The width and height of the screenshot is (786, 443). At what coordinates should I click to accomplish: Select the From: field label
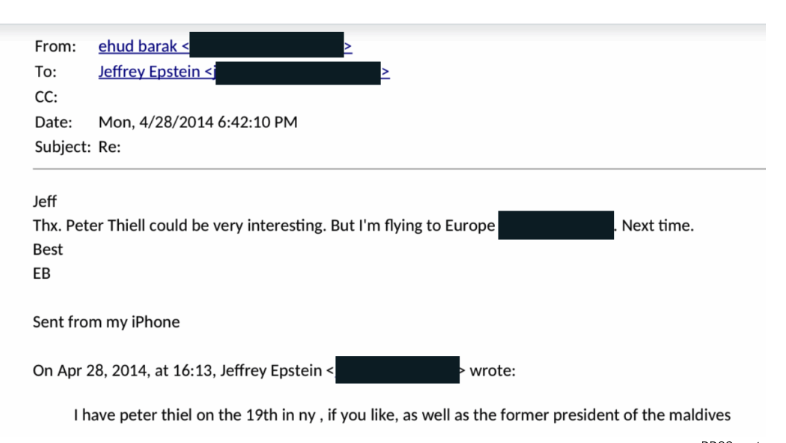click(x=55, y=46)
